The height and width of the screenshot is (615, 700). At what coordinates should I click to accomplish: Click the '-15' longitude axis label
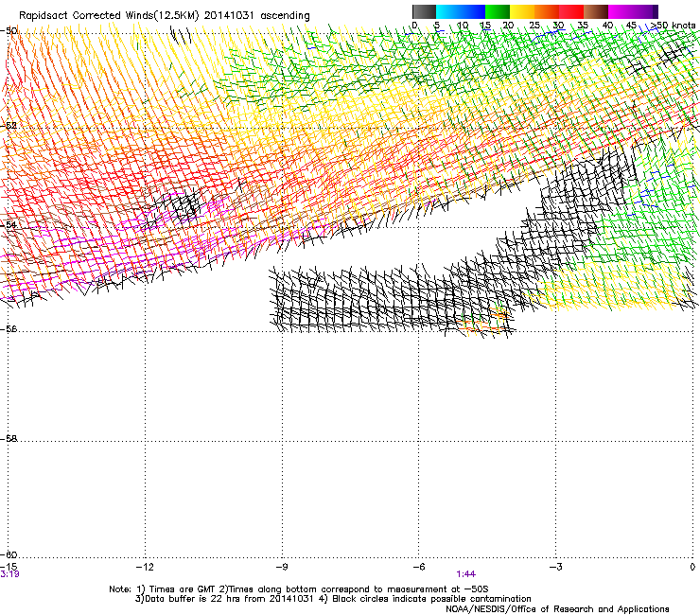[x=8, y=567]
